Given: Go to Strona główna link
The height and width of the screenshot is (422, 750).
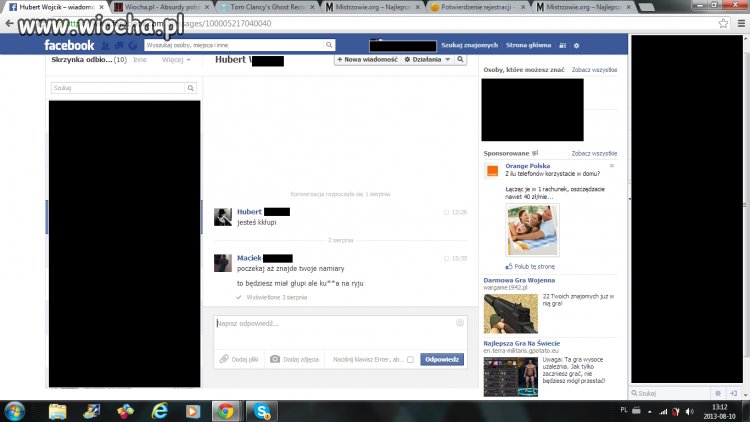Looking at the screenshot, I should (529, 45).
